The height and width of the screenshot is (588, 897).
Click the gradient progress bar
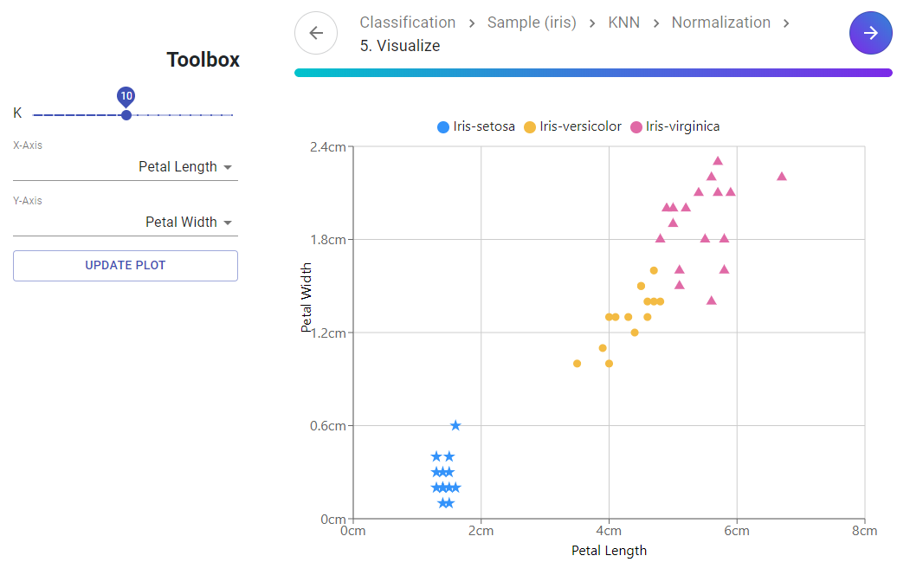pos(593,73)
